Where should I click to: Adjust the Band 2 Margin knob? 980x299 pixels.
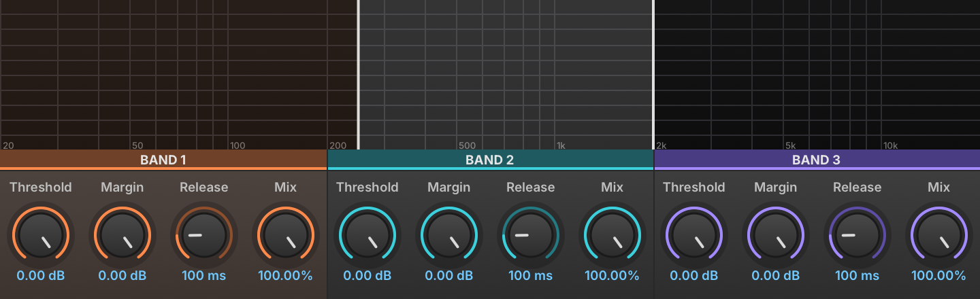pos(449,234)
